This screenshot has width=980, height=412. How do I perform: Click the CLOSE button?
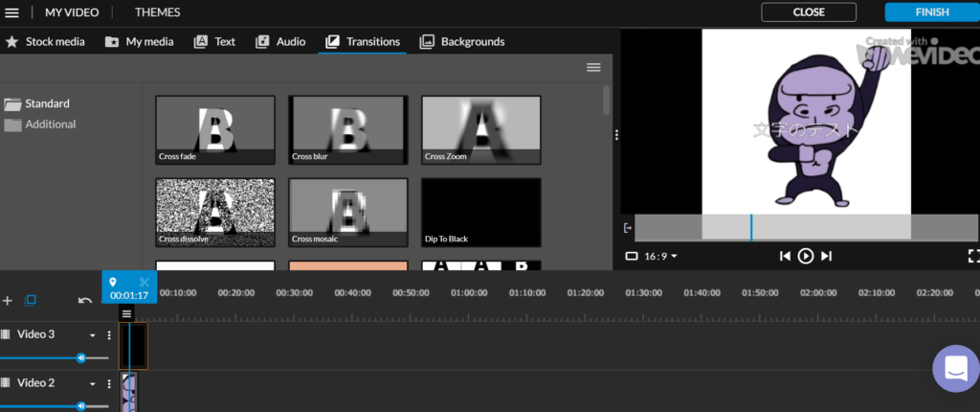pyautogui.click(x=809, y=11)
